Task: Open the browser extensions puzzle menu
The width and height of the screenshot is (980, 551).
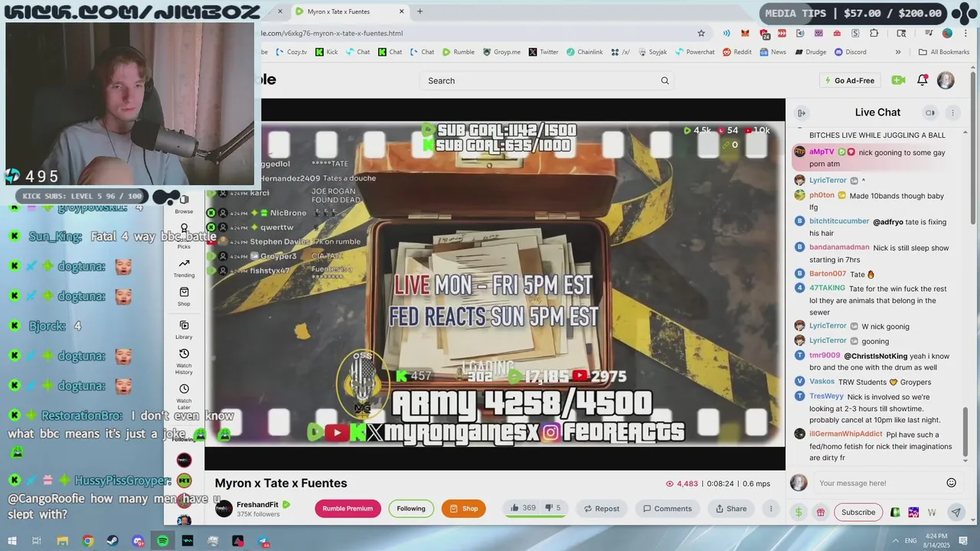Action: tap(874, 33)
